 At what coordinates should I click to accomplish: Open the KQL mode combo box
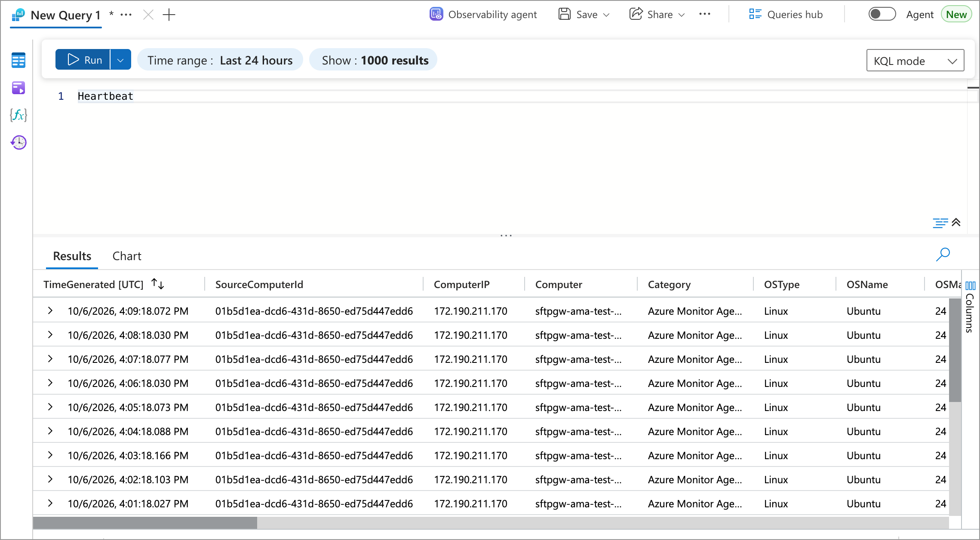[915, 61]
